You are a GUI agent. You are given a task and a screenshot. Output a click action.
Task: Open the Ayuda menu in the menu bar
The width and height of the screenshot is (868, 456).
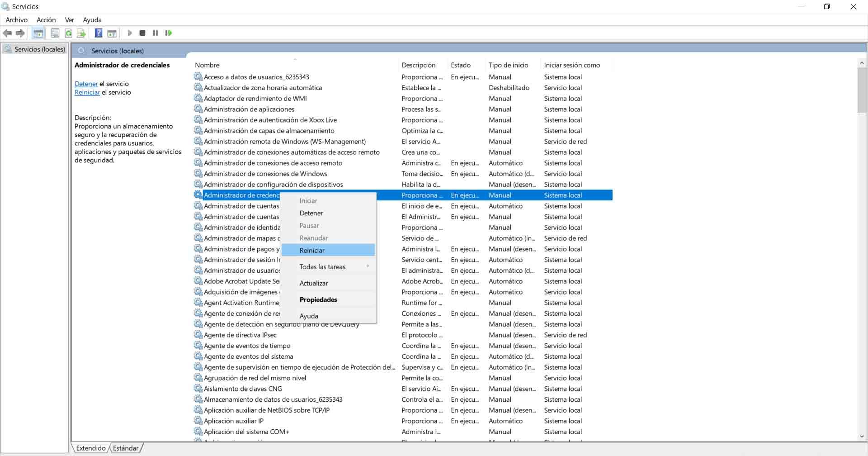coord(92,20)
